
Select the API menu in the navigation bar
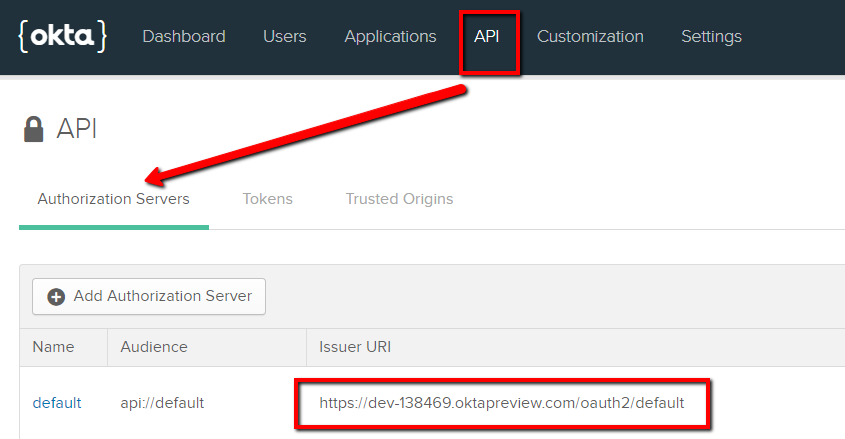pos(487,37)
